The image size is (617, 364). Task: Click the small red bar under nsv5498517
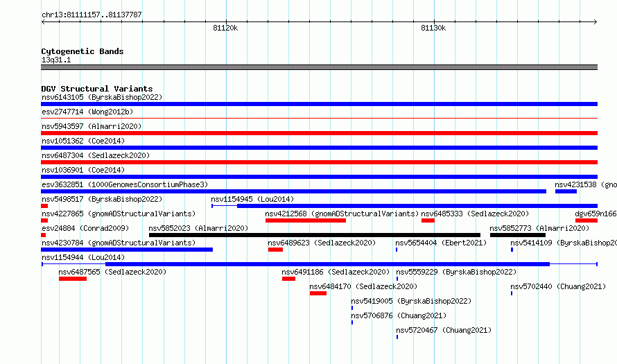pos(44,206)
